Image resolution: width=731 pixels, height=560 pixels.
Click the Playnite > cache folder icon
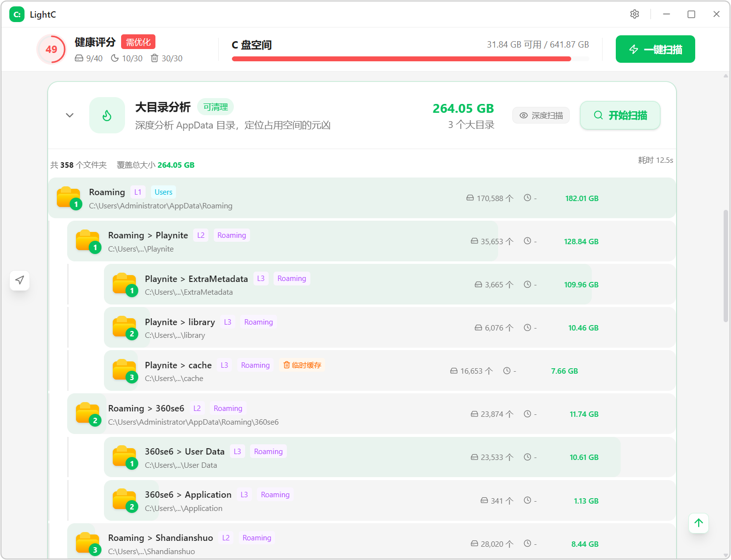click(125, 371)
